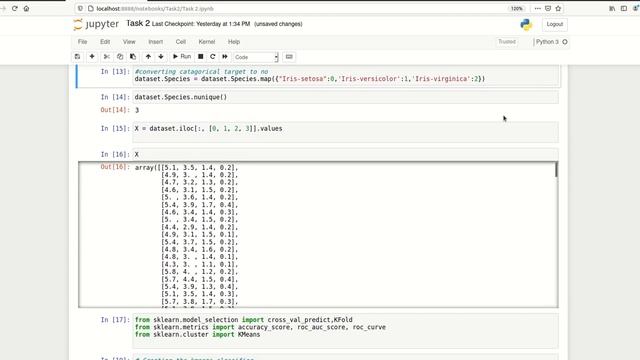
Task: Save notebook with the floppy disk icon
Action: click(78, 57)
